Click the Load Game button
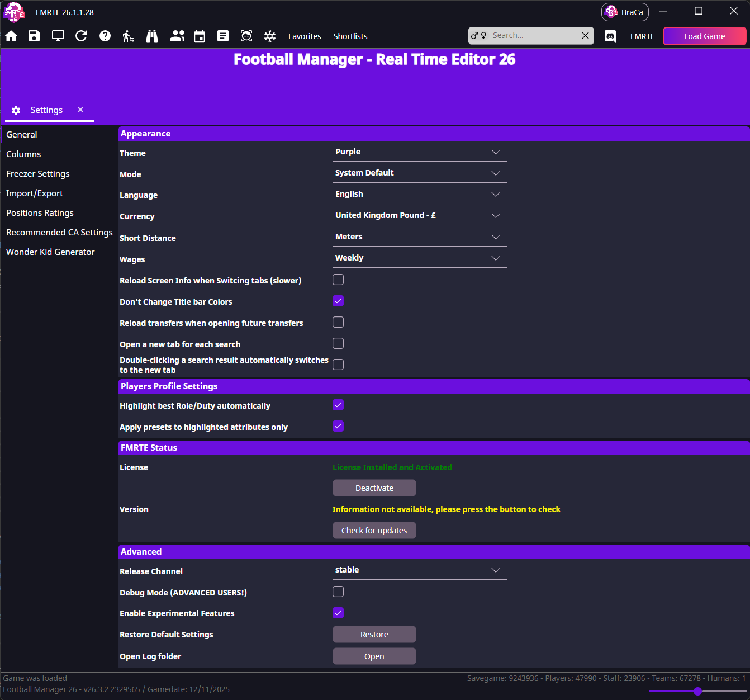Viewport: 750px width, 700px height. [x=704, y=36]
